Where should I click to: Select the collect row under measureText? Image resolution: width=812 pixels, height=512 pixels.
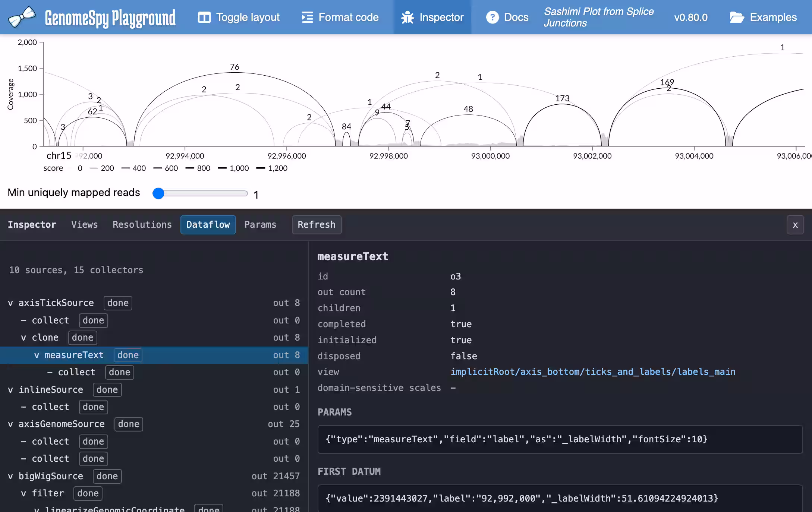[x=154, y=372]
